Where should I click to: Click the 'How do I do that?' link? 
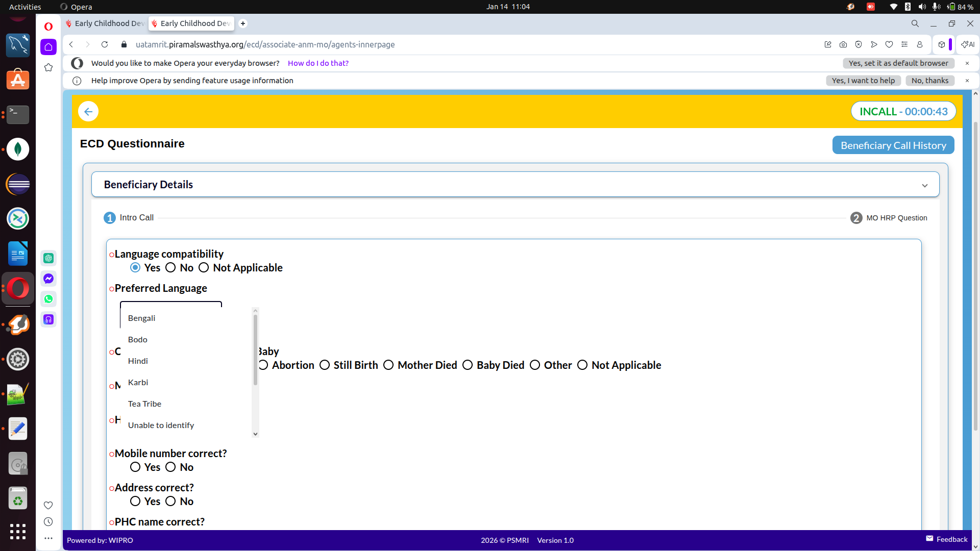(x=318, y=63)
